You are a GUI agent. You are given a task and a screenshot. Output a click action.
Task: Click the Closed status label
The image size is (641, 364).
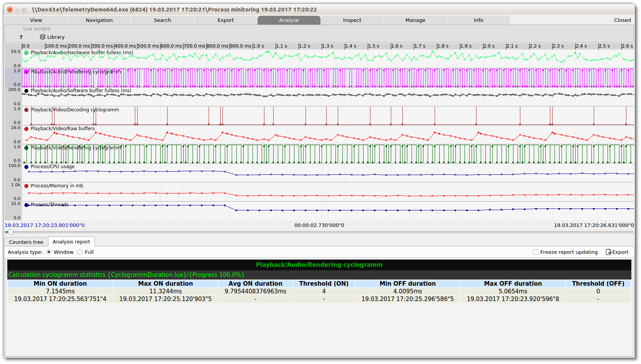pos(622,20)
